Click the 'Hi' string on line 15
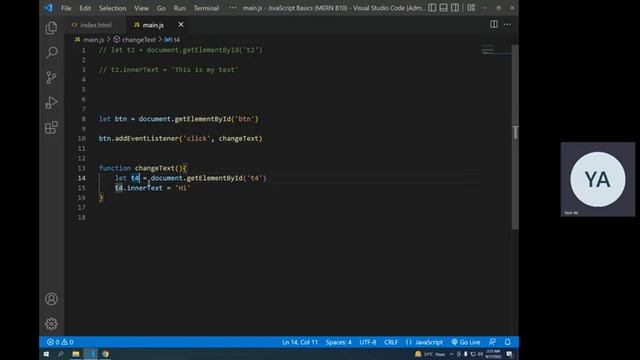Viewport: 640px width, 360px height. coord(182,188)
